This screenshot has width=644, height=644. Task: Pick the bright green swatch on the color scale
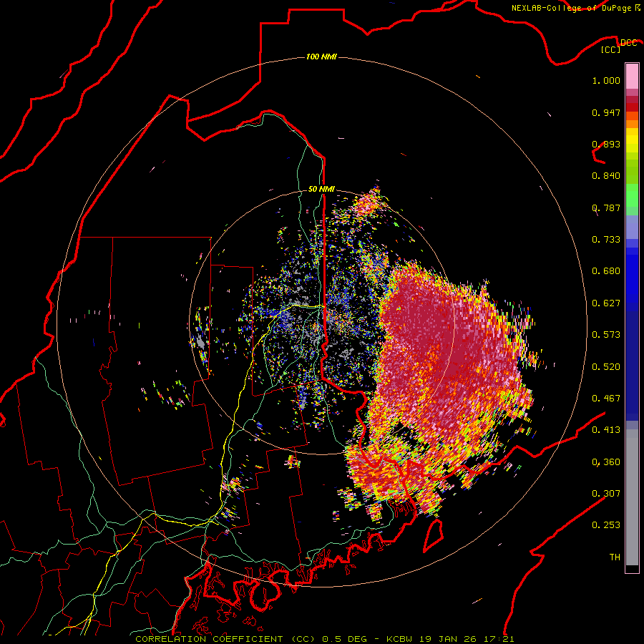[x=632, y=195]
